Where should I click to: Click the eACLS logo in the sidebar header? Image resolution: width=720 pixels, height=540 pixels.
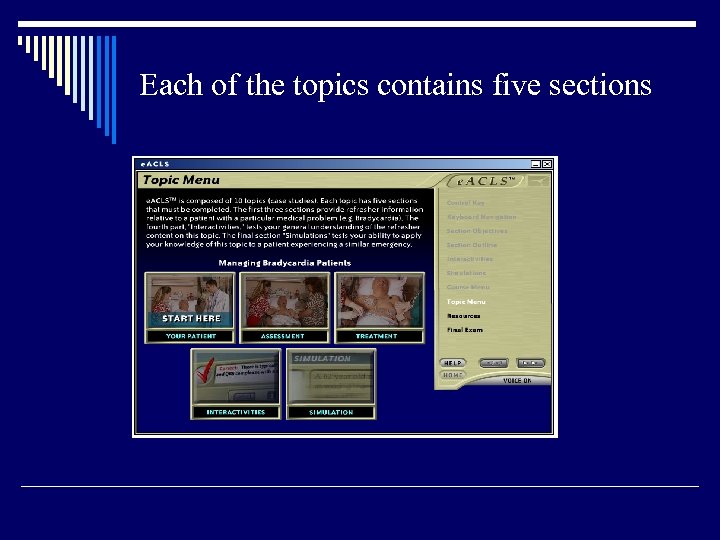[485, 181]
